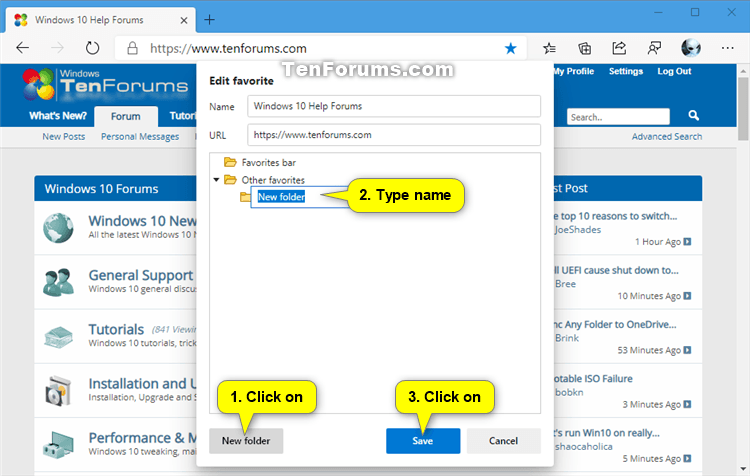Viewport: 750px width, 476px height.
Task: Select the Other favorites folder
Action: click(265, 180)
